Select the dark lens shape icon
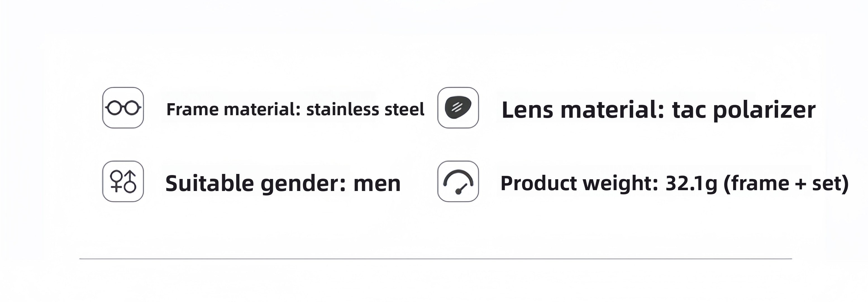Screen dimensions: 868x302 [458, 108]
